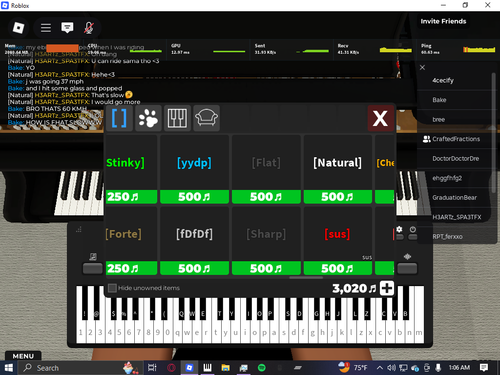The width and height of the screenshot is (500, 375).
Task: Switch to the piano keys tab
Action: (177, 118)
